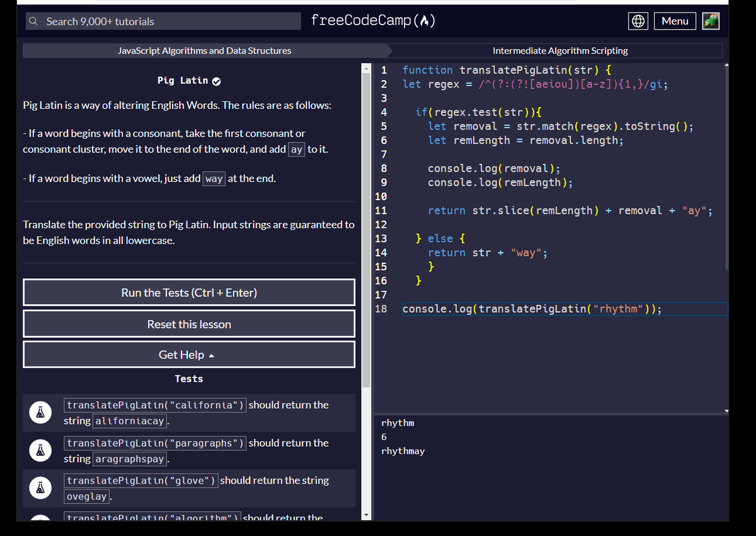Screen dimensions: 756x536
Task: Click the instructions panel scrollbar
Action: click(367, 230)
